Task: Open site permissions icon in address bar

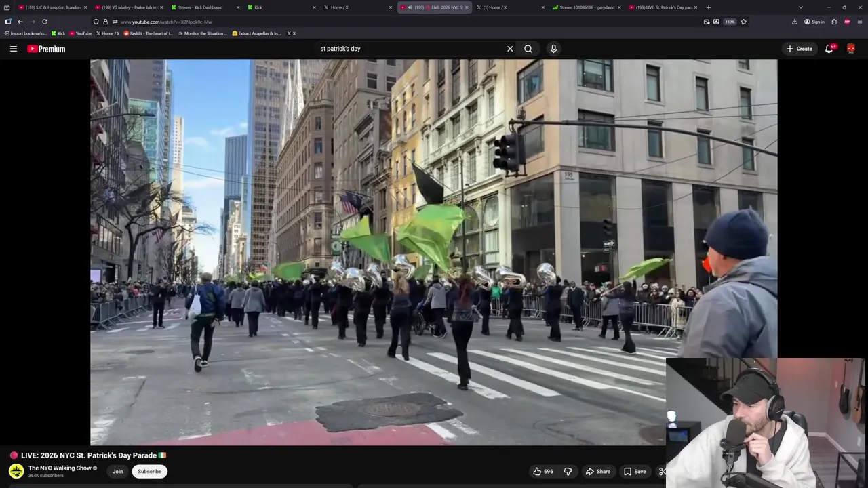Action: 115,22
